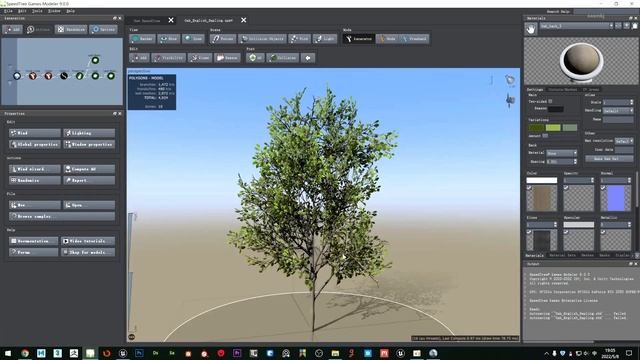The width and height of the screenshot is (640, 360).
Task: Select Freehand mode
Action: [414, 39]
